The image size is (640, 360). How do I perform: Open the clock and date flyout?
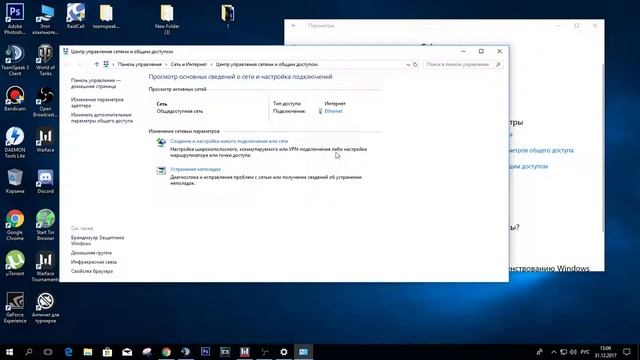pos(606,352)
